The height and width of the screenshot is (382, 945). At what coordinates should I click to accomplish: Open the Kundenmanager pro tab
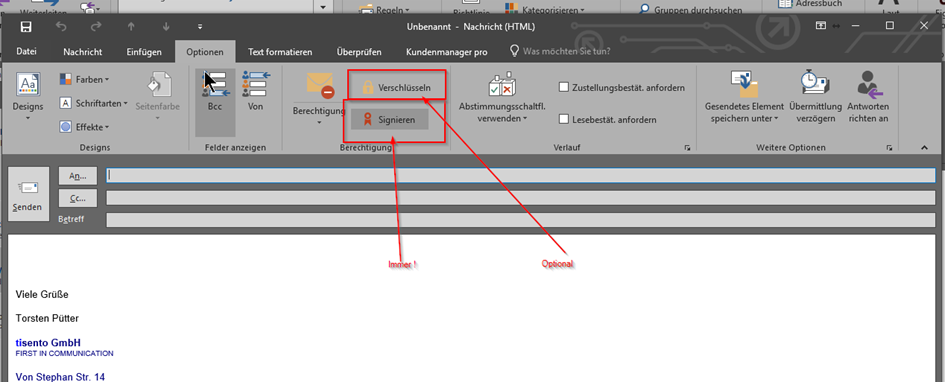[447, 52]
